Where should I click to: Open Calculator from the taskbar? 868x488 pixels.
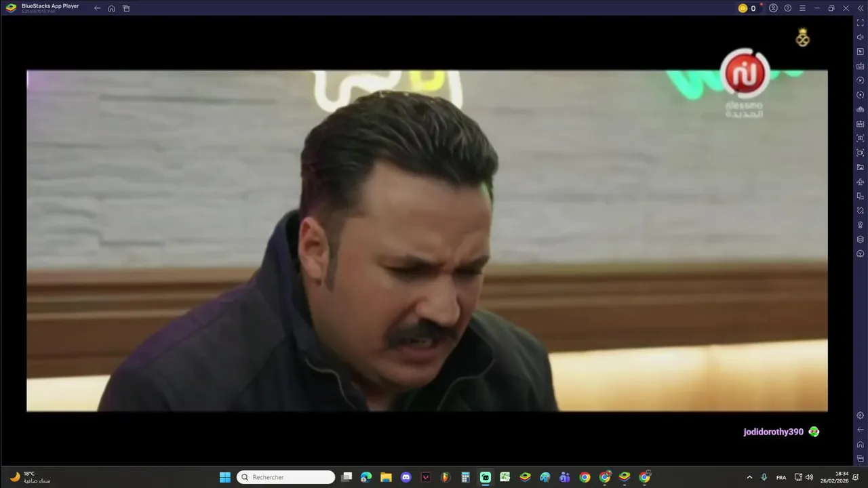pos(465,477)
